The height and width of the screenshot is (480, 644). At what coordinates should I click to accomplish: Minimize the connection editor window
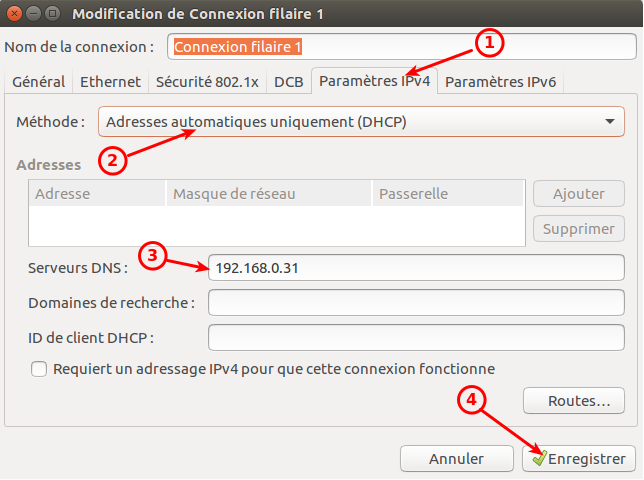(31, 13)
